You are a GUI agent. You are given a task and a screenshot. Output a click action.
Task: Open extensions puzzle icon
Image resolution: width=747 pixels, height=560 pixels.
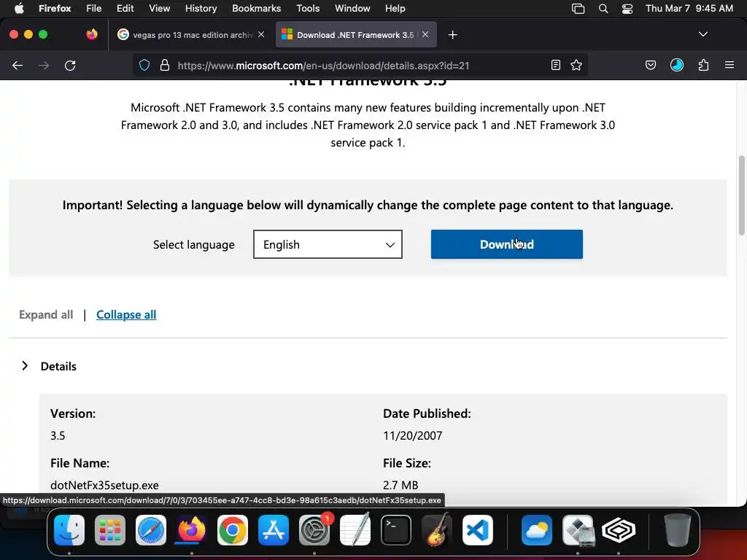(x=703, y=65)
